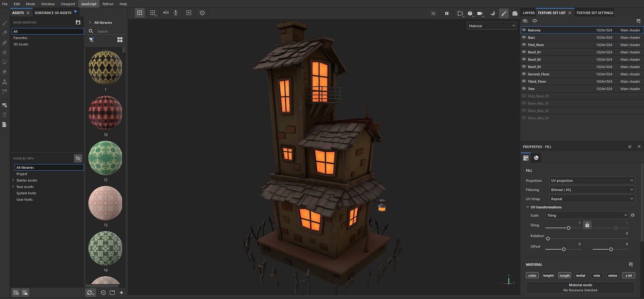Screen dimensions: 644x299
Task: Toggle filter by path panel icon at bottom
Action: coord(25,293)
